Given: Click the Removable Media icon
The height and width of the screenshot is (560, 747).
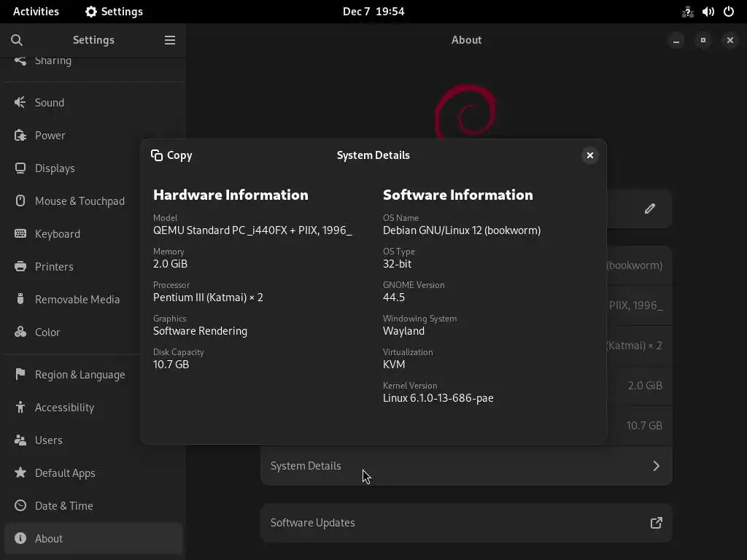Looking at the screenshot, I should (20, 299).
